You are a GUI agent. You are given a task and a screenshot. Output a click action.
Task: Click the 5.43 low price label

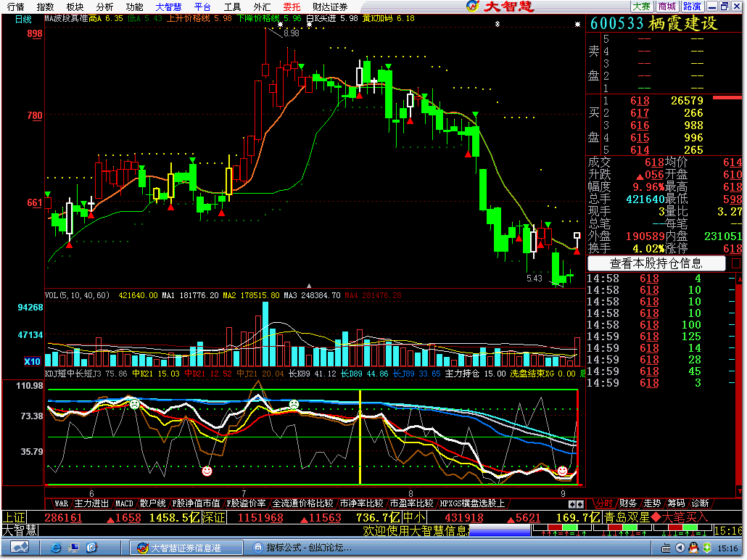pyautogui.click(x=534, y=279)
